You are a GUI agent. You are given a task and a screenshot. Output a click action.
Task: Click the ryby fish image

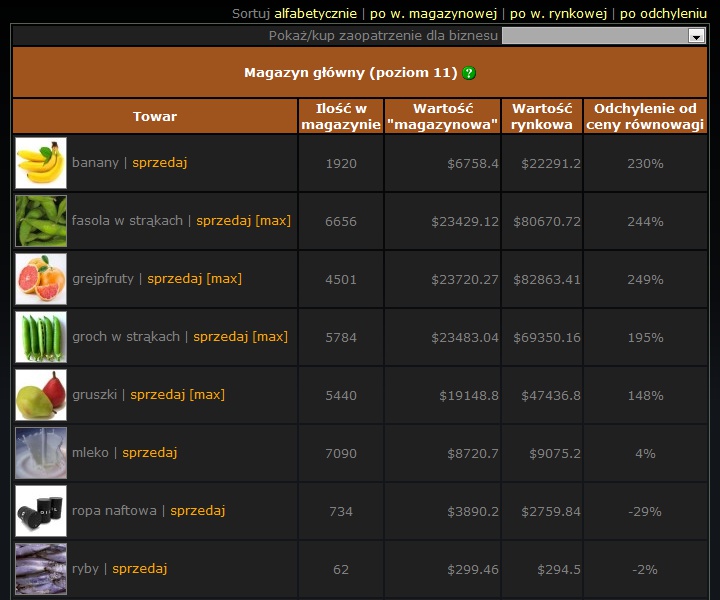tap(41, 569)
